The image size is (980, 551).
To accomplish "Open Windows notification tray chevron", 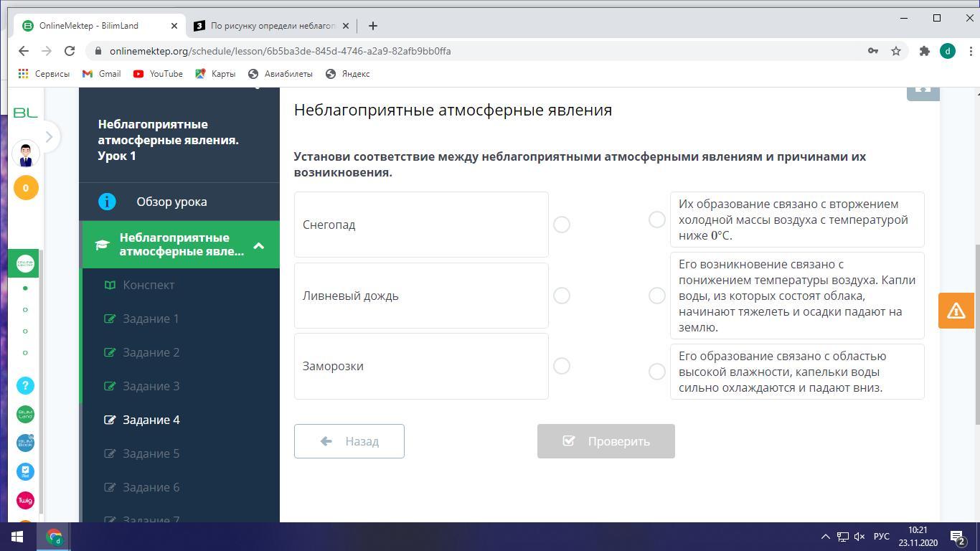I will [825, 537].
